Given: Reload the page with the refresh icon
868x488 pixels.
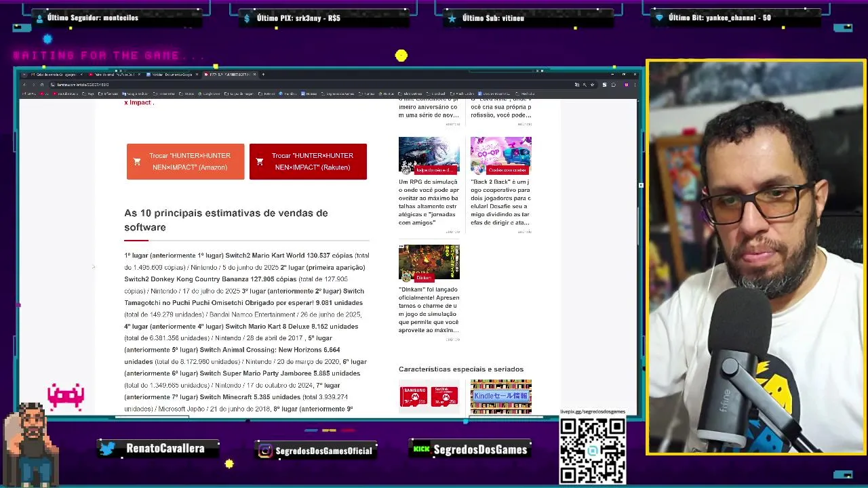Looking at the screenshot, I should [42, 85].
